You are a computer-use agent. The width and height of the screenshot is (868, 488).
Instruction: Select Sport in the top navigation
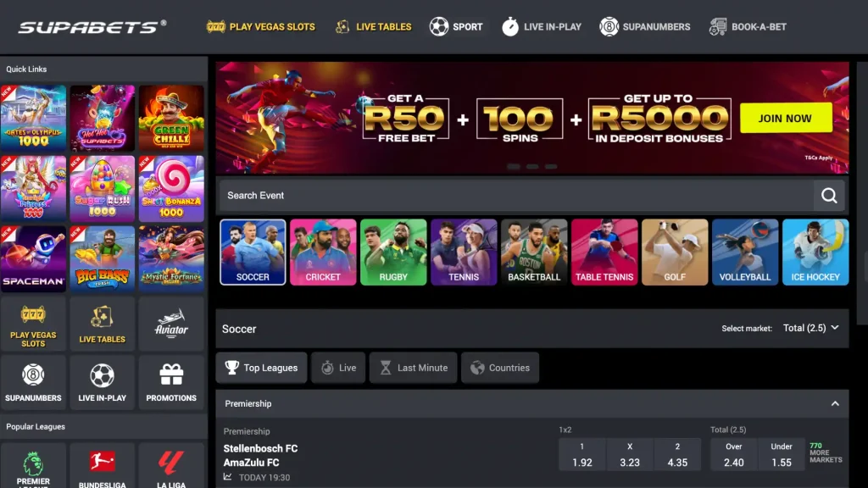456,26
